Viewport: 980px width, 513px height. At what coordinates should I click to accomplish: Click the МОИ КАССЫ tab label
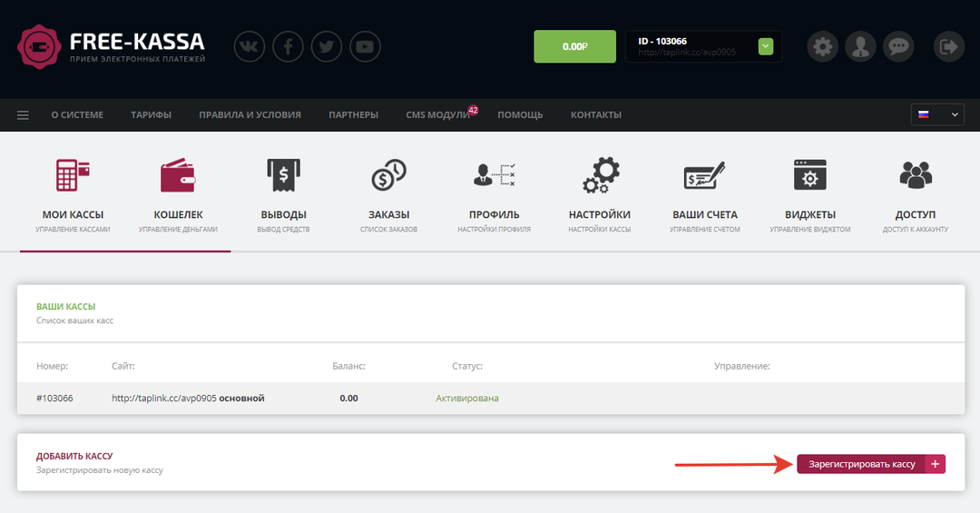(x=73, y=214)
